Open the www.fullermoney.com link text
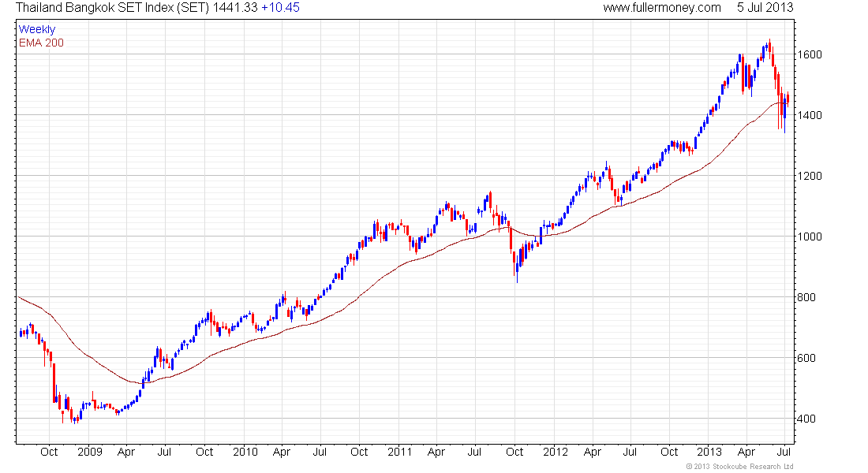 [x=662, y=8]
